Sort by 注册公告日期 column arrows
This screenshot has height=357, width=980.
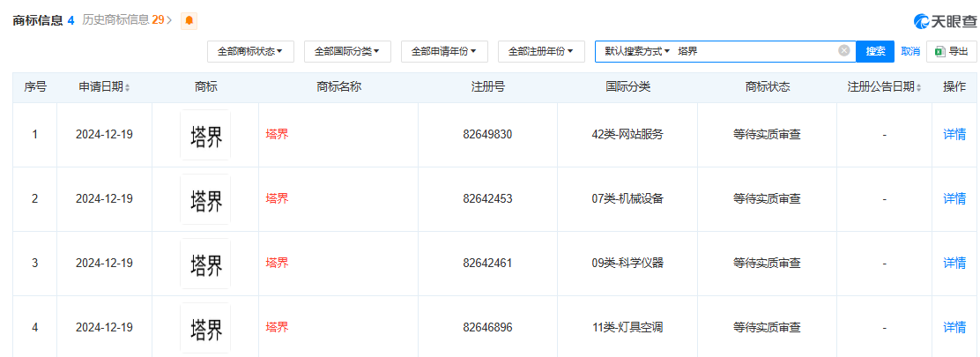pos(918,87)
